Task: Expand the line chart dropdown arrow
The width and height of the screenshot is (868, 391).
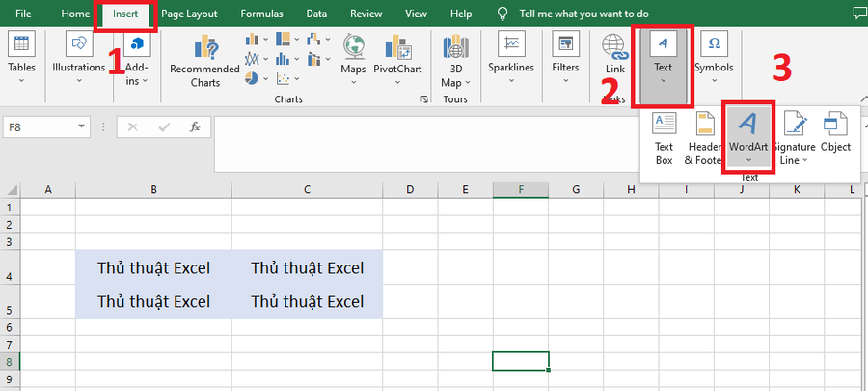Action: click(x=266, y=59)
